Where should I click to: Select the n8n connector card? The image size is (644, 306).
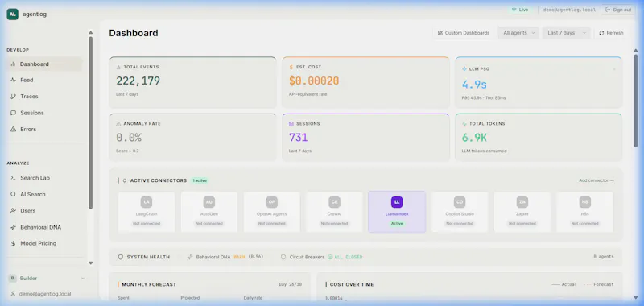[x=585, y=212]
